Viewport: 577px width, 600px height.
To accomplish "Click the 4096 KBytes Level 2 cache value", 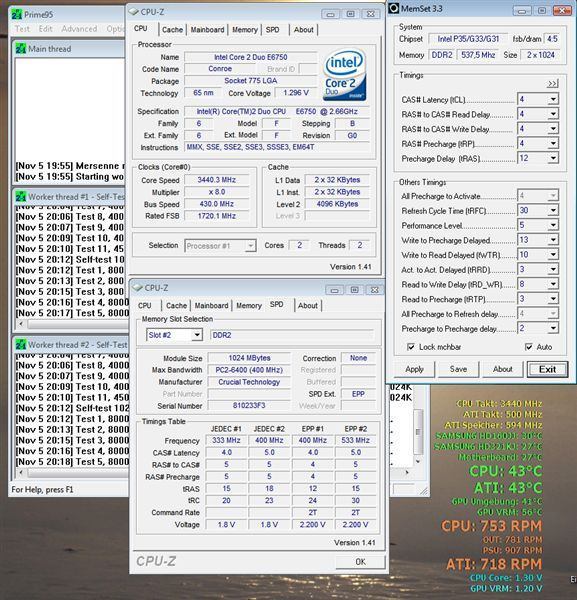I will (337, 204).
